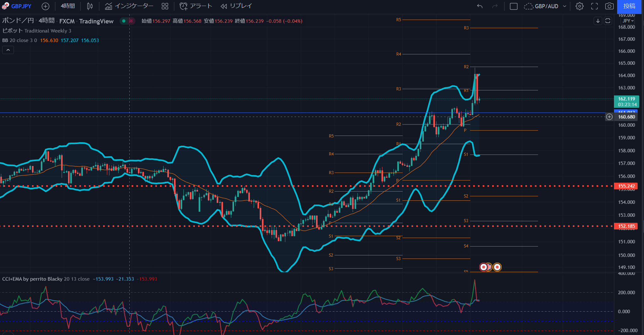The image size is (644, 335).
Task: Select the ピボット Traditional Weekly indicator legend
Action: 37,31
